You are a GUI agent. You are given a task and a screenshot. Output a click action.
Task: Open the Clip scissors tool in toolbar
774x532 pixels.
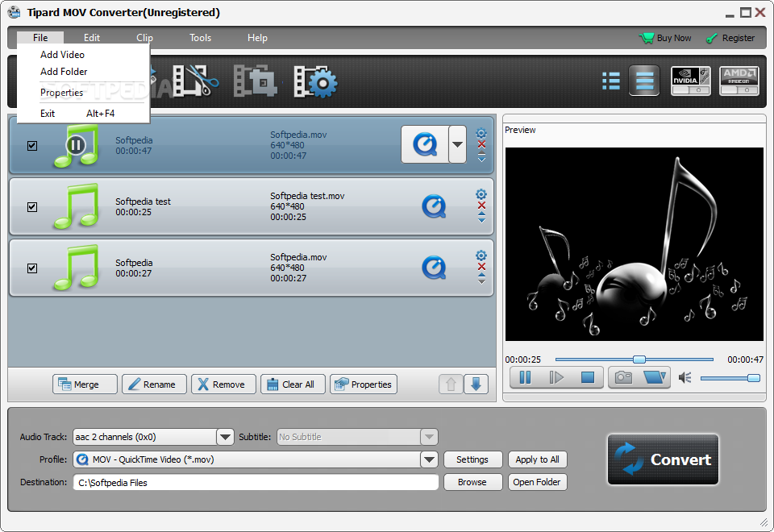[x=195, y=81]
